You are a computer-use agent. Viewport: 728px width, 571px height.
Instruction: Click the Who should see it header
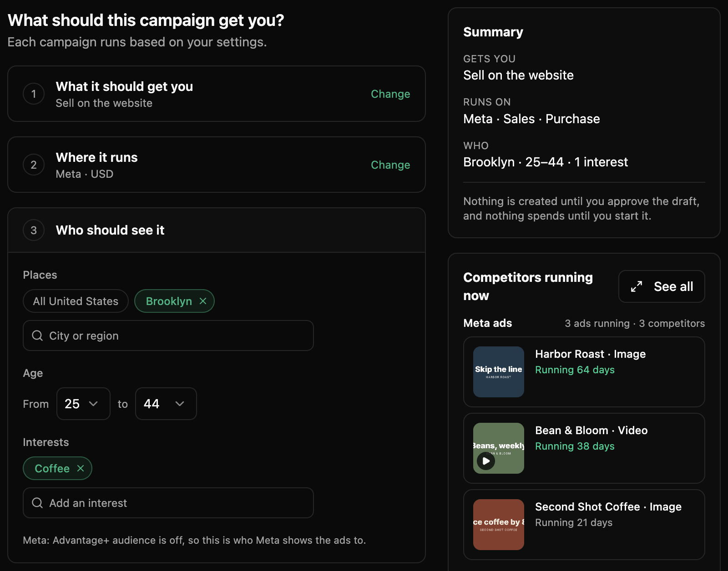pos(217,230)
